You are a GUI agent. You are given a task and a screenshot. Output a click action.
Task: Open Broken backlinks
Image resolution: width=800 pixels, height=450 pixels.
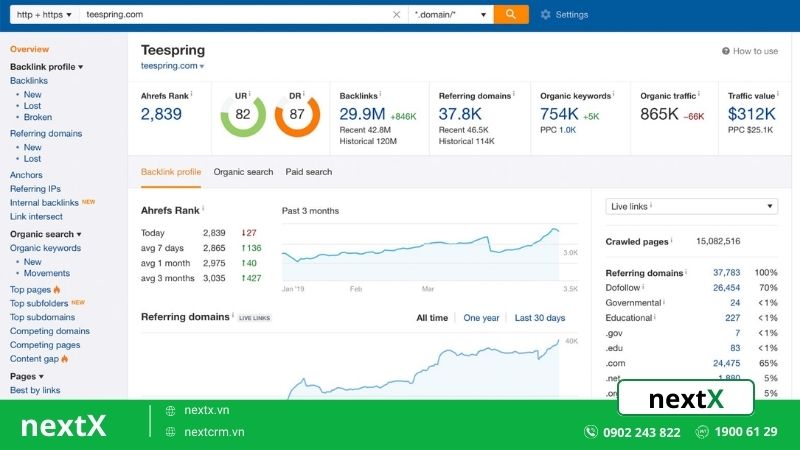[x=38, y=117]
